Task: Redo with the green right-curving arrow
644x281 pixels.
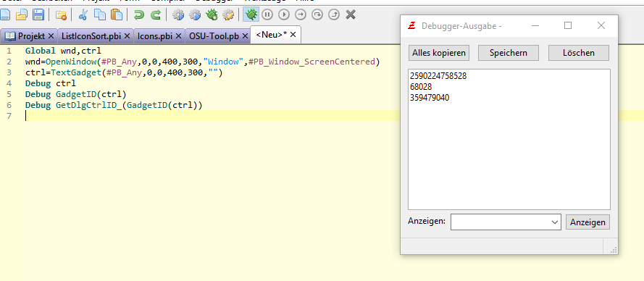Action: (x=156, y=15)
